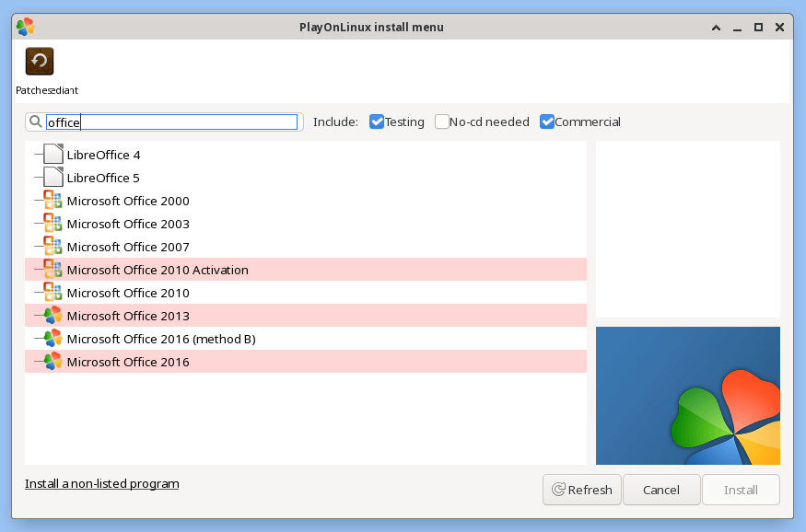This screenshot has height=532, width=806.
Task: Enable the No-cd needed checkbox
Action: (441, 121)
